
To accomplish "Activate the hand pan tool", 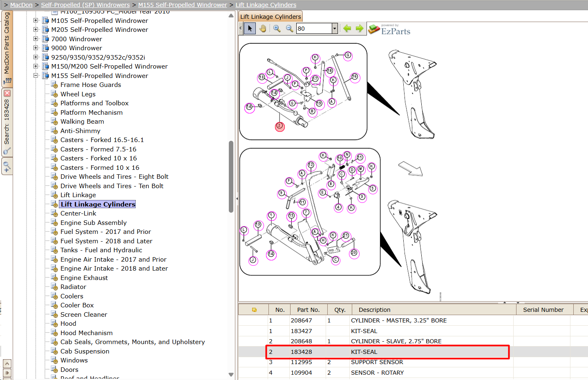I will click(x=262, y=29).
